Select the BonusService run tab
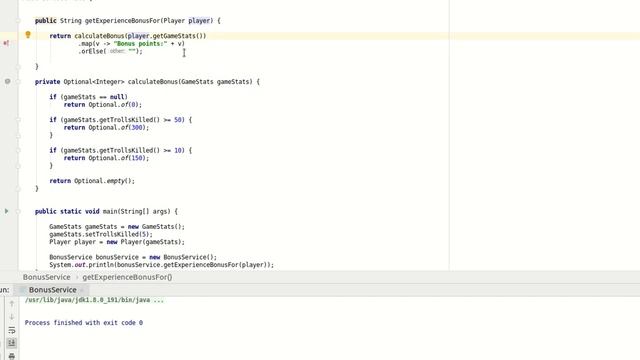 click(x=52, y=290)
